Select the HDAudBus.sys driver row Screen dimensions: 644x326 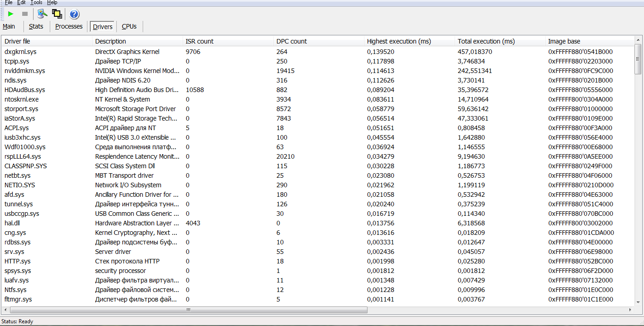pyautogui.click(x=317, y=90)
